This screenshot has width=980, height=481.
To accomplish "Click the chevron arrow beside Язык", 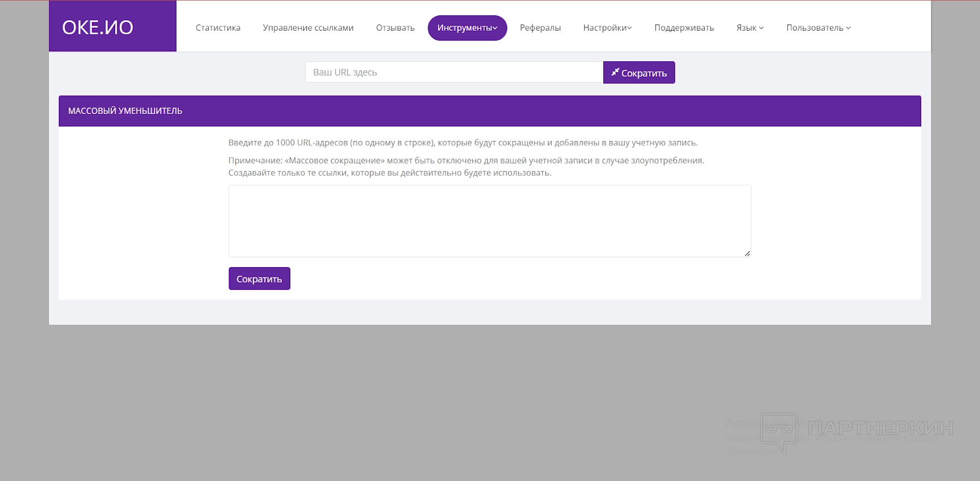I will (x=761, y=28).
